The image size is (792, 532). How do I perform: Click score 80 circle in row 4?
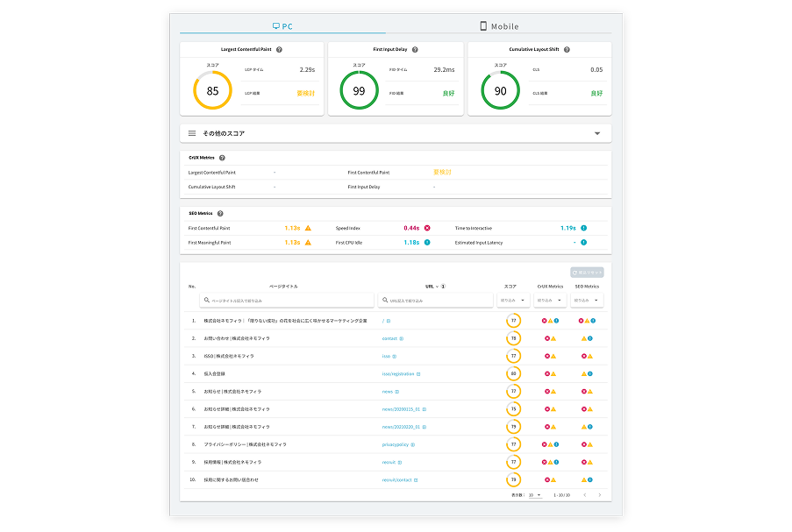[513, 374]
